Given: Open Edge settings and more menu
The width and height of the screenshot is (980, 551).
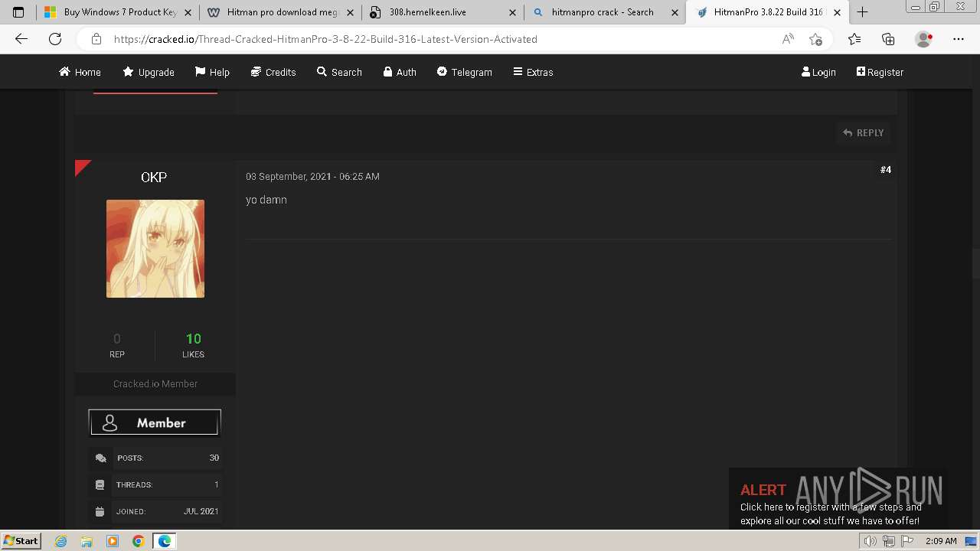Looking at the screenshot, I should [959, 39].
